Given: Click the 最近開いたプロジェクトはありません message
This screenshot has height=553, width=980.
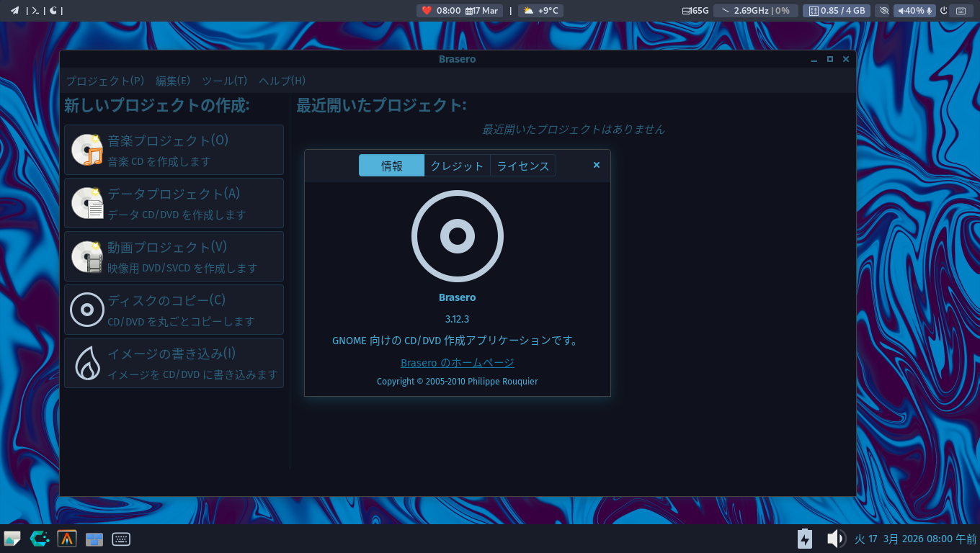Looking at the screenshot, I should coord(574,130).
